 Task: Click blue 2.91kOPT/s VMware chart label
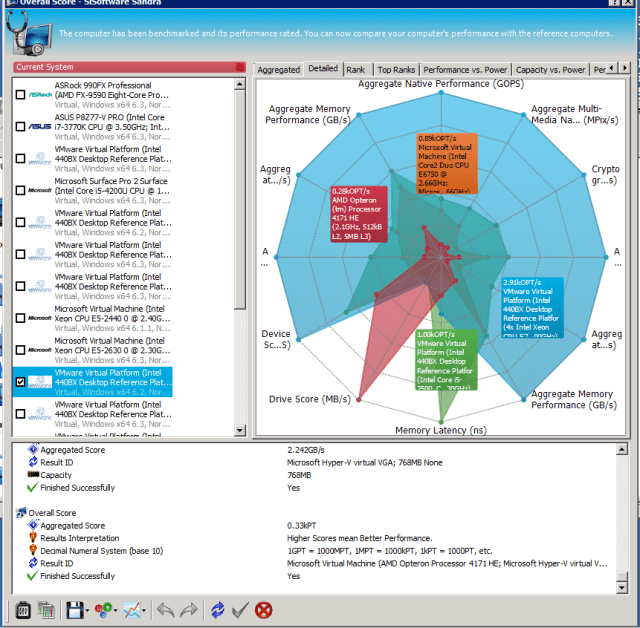pos(533,308)
